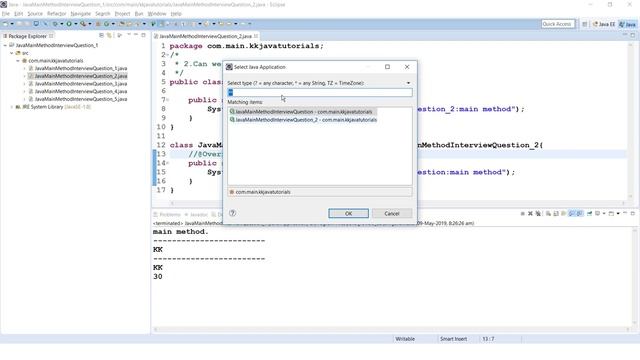Open the Debug dropdown arrow in toolbar
Image resolution: width=640 pixels, height=360 pixels.
[62, 24]
